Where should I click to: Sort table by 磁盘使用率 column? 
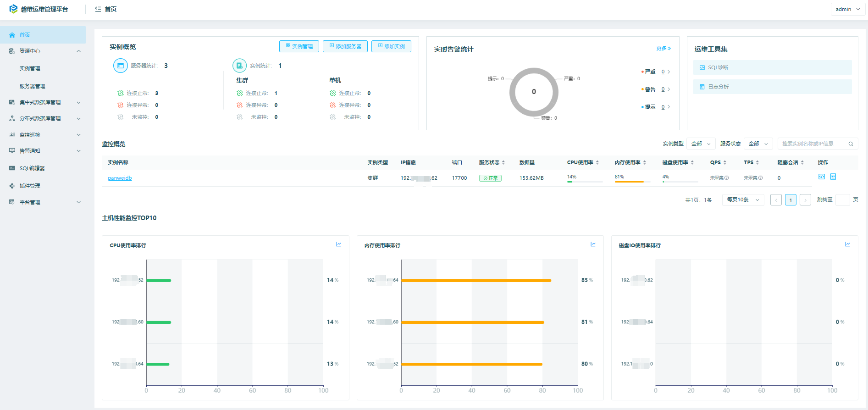(x=692, y=162)
